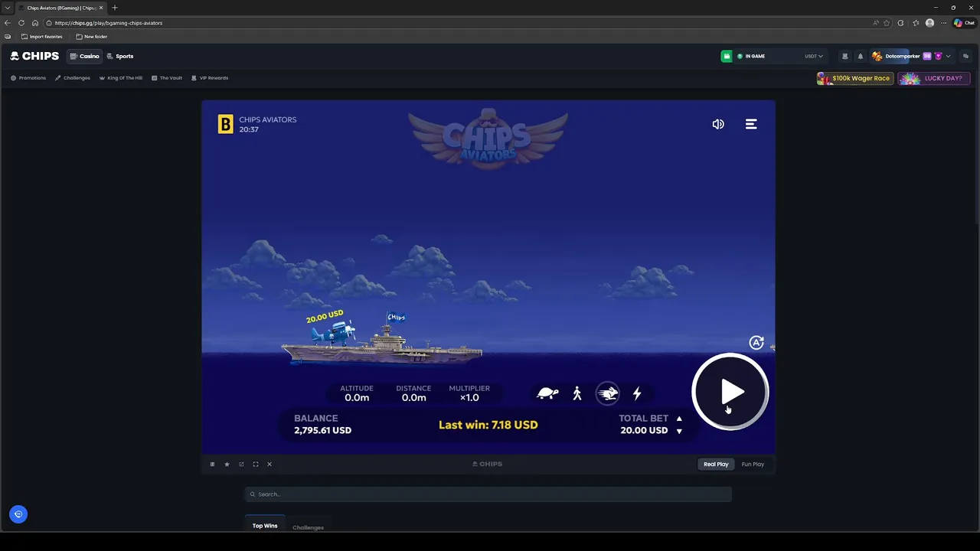The width and height of the screenshot is (980, 551).
Task: Open Promotions in the sub navigation
Action: pyautogui.click(x=28, y=78)
